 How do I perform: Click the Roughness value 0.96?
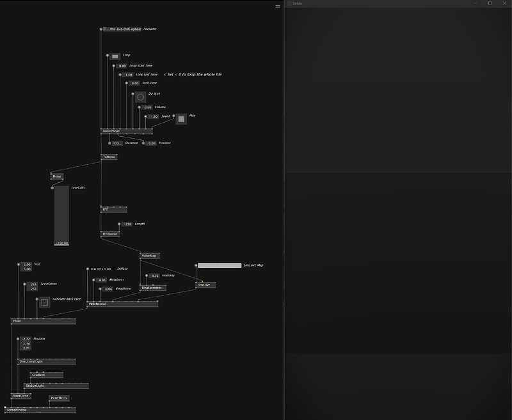[x=108, y=289]
